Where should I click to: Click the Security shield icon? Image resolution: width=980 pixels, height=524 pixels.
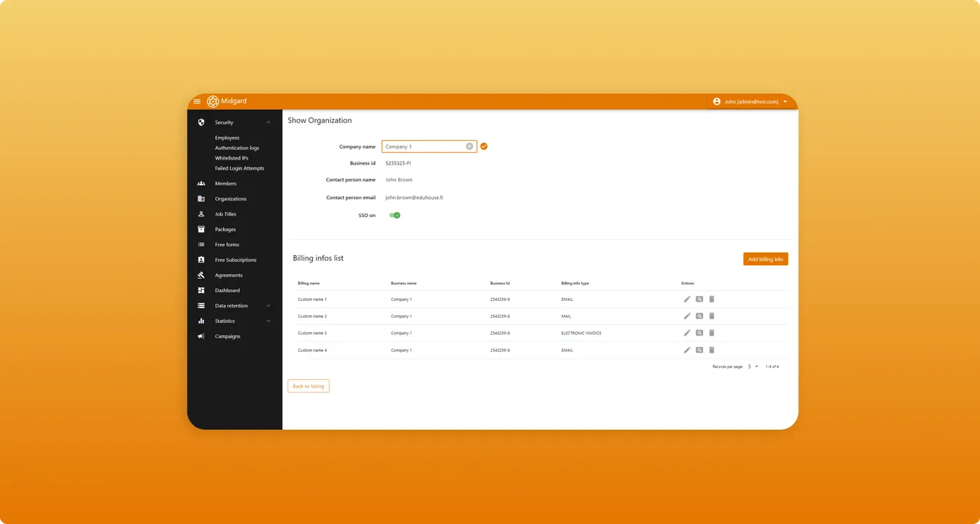click(201, 122)
